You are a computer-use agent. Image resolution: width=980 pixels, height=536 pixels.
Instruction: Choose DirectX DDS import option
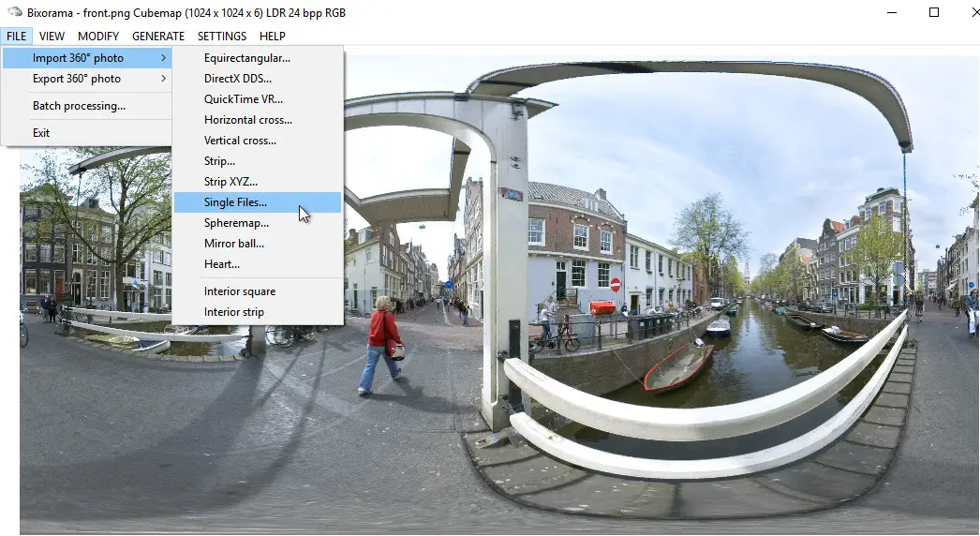click(258, 79)
